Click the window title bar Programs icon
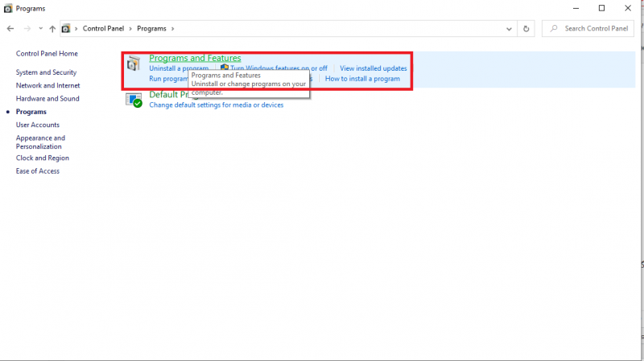 [x=8, y=8]
